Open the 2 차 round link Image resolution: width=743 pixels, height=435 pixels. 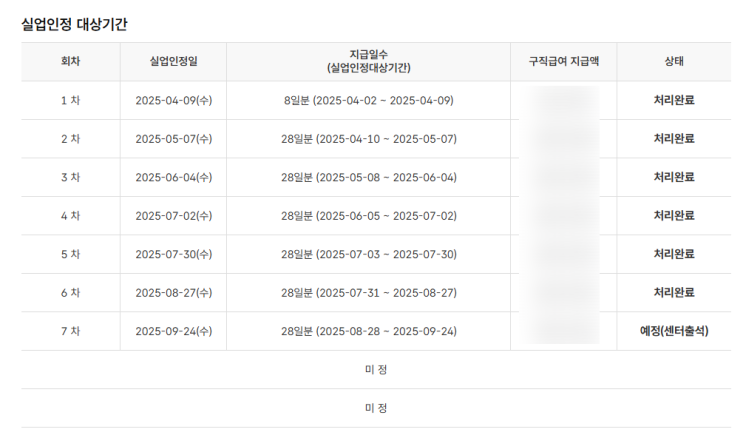click(70, 139)
